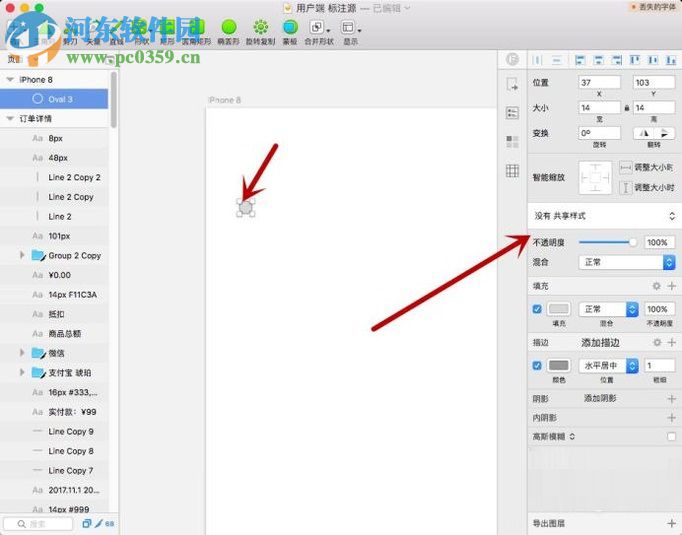Select the 实付款: ¥99 text layer
The height and width of the screenshot is (535, 682).
(54, 412)
